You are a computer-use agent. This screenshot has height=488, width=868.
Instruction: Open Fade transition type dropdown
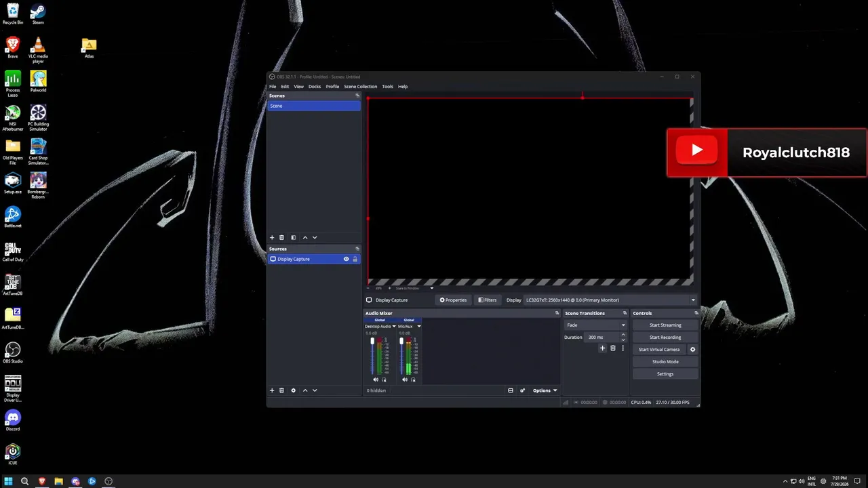tap(595, 325)
